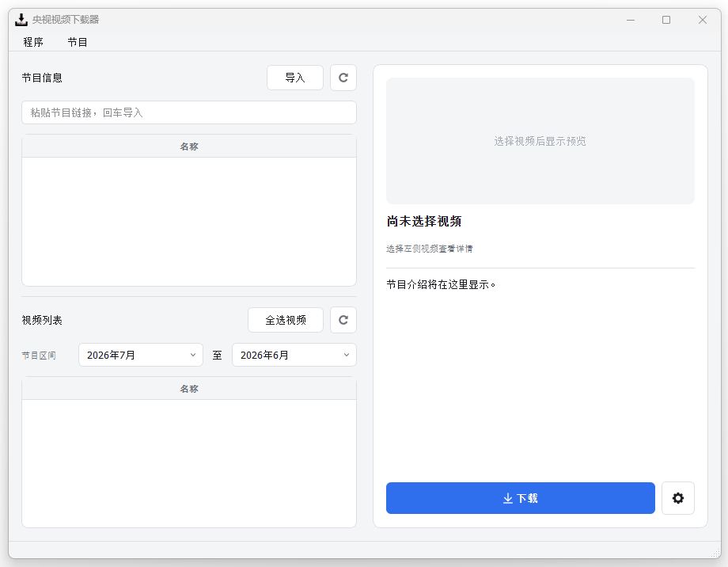Image resolution: width=728 pixels, height=567 pixels.
Task: Click the 视频列表 section label
Action: (x=42, y=320)
